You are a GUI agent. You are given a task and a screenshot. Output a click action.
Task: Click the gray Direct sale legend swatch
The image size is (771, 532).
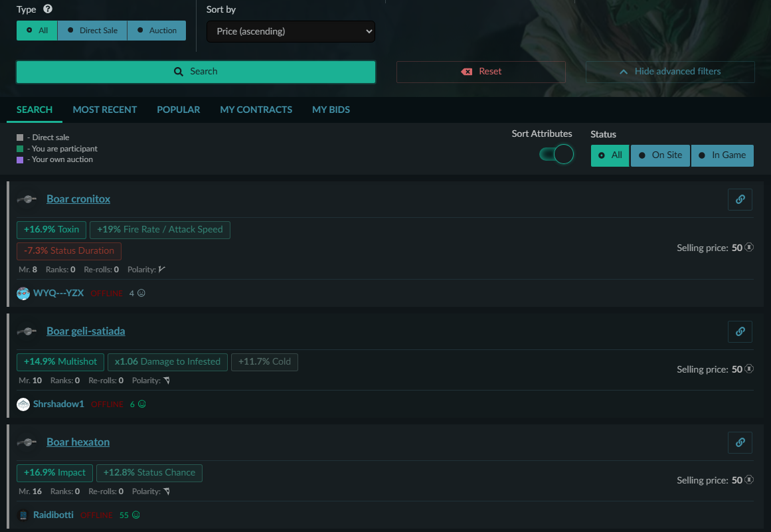[x=20, y=137]
